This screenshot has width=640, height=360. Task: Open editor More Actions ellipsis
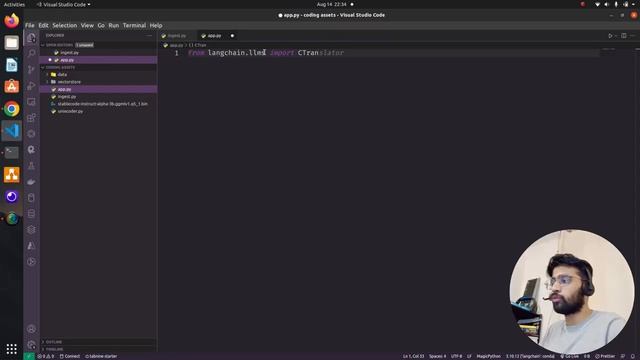[x=633, y=36]
